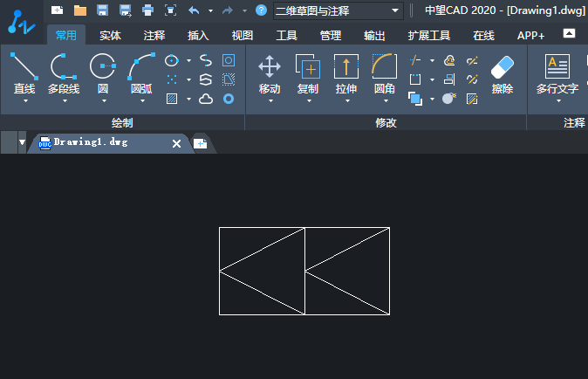Click the Plot Preview icon
The height and width of the screenshot is (379, 588).
coord(171,10)
